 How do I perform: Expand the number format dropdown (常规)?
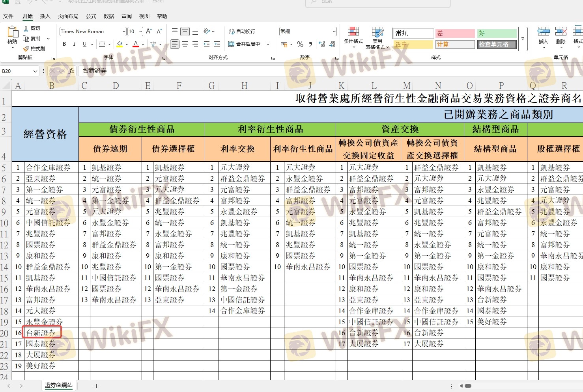(x=334, y=32)
